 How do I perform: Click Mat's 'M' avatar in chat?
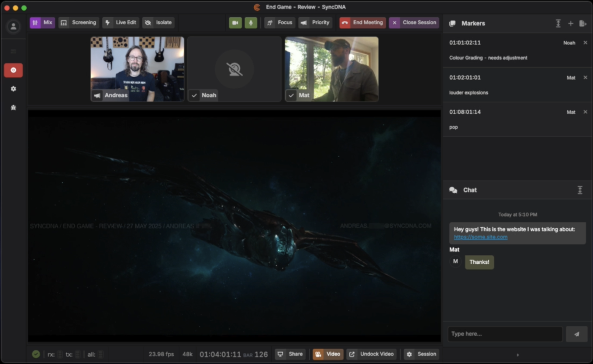point(455,261)
